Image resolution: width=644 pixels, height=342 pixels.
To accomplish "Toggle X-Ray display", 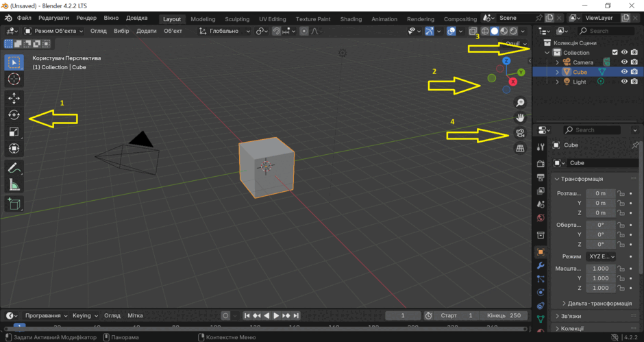I will pyautogui.click(x=473, y=31).
